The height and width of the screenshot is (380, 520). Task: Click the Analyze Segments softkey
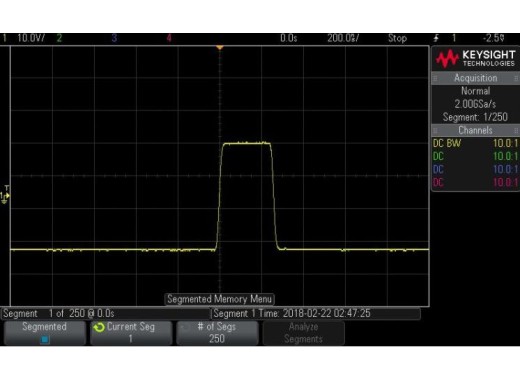pos(303,333)
